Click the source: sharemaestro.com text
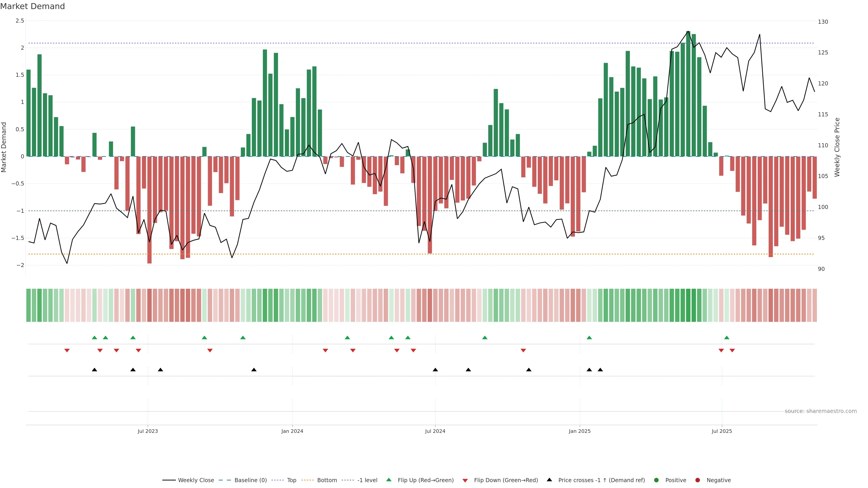The image size is (868, 488). click(821, 411)
